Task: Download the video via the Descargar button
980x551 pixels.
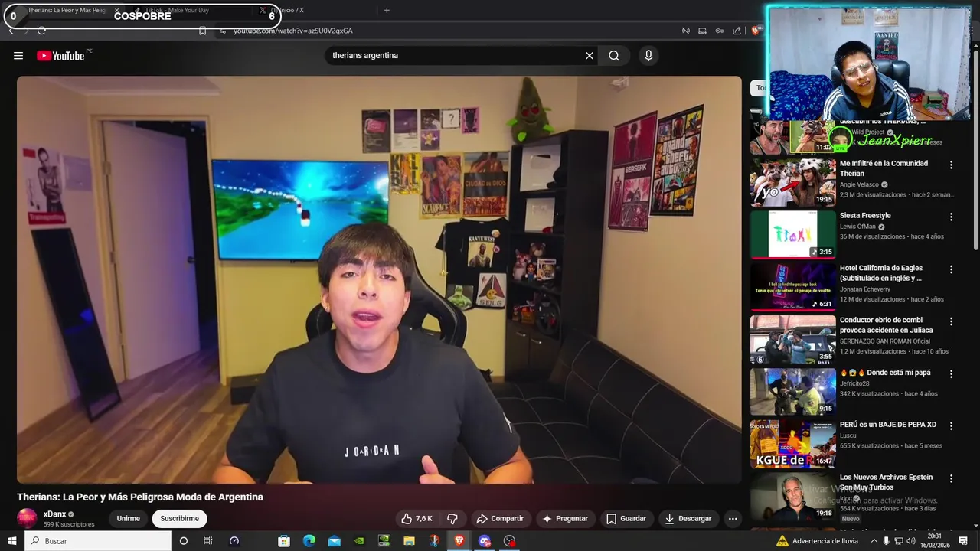Action: [688, 518]
